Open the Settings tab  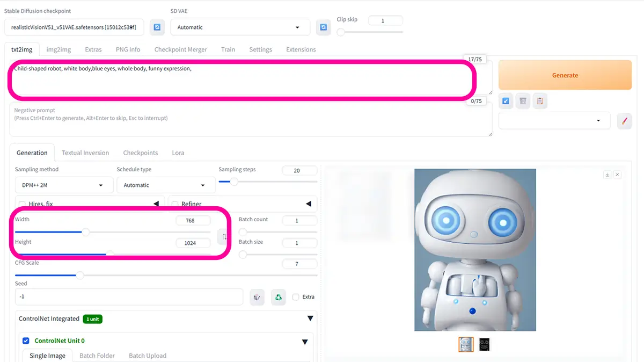(x=260, y=49)
